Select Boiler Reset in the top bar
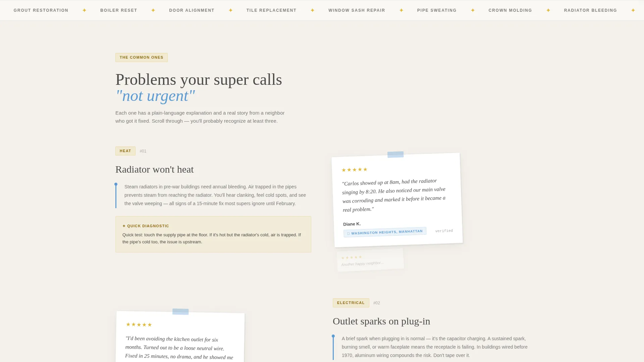 tap(119, 10)
